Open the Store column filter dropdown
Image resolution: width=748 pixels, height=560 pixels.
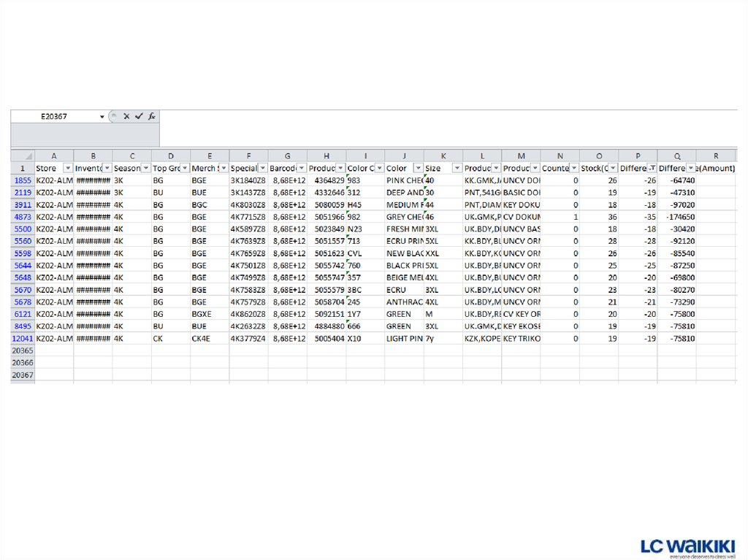68,169
